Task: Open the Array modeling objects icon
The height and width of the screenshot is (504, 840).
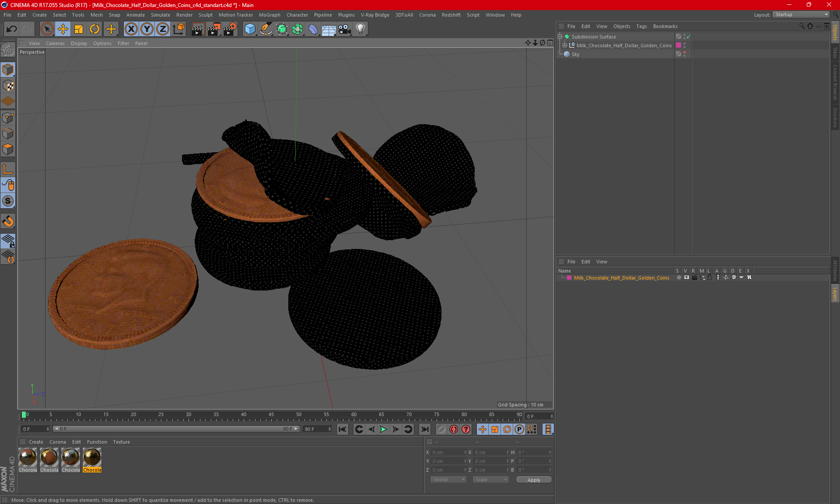Action: tap(297, 29)
